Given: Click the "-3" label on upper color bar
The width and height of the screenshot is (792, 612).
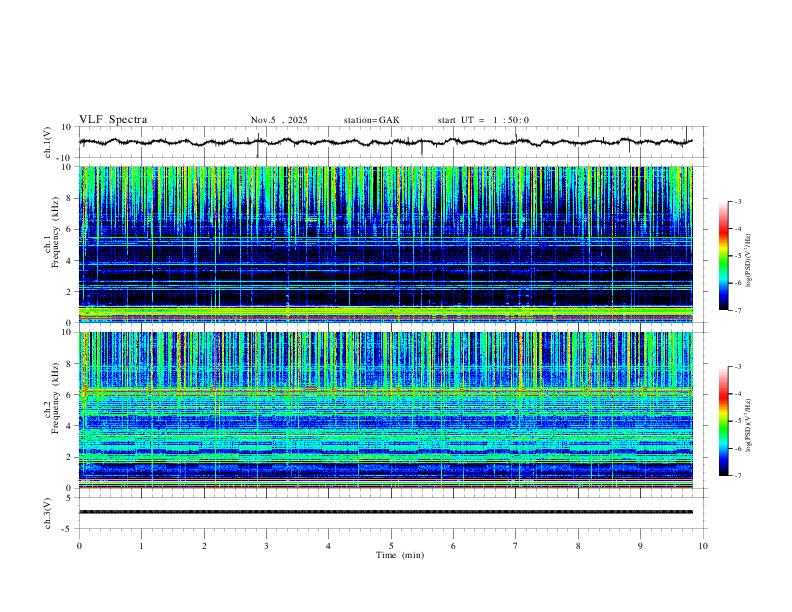Looking at the screenshot, I should pos(737,201).
